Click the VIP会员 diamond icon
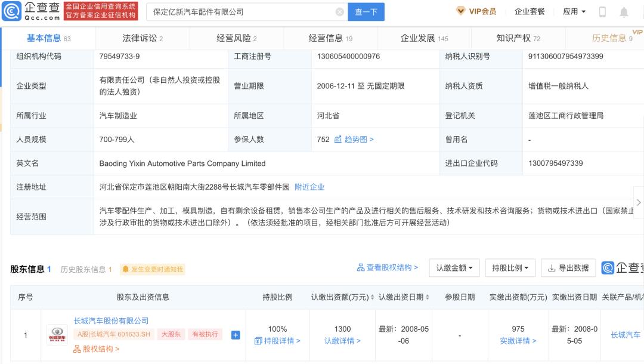 point(461,11)
